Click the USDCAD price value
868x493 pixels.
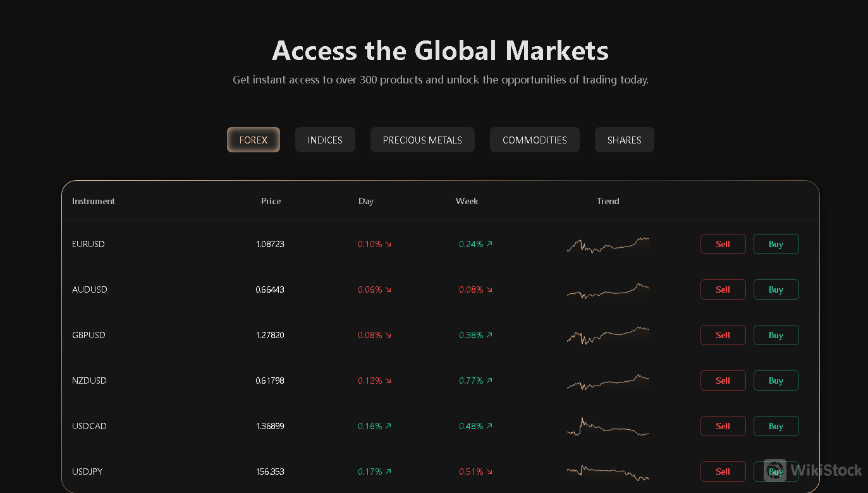(270, 426)
